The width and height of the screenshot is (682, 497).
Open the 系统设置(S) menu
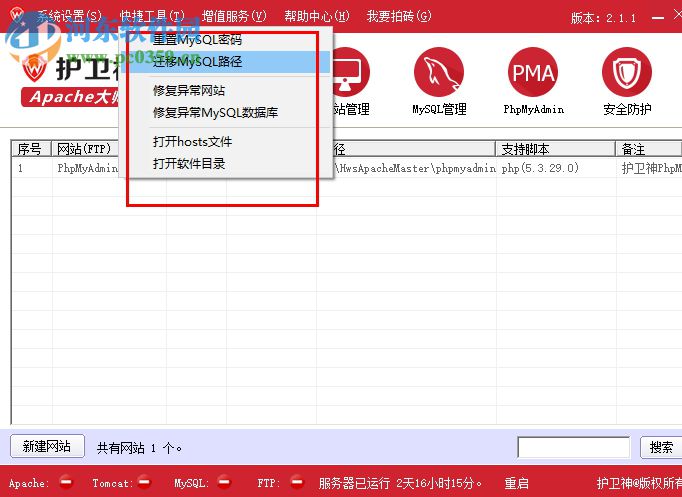69,17
